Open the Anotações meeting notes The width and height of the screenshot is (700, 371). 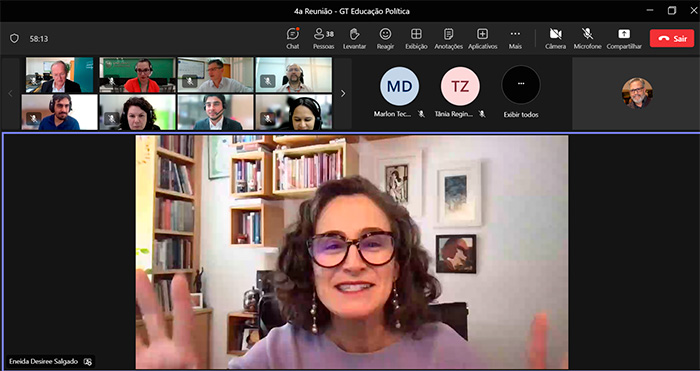click(449, 38)
